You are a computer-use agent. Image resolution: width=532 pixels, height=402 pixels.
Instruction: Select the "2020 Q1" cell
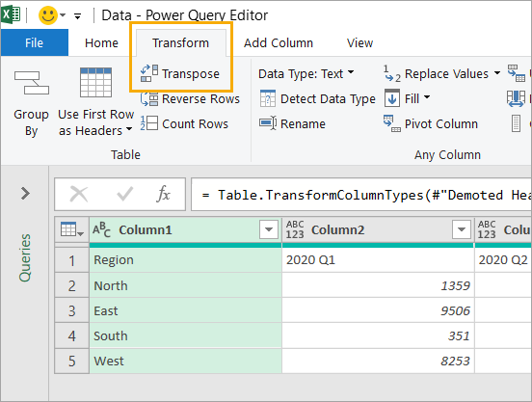point(378,260)
